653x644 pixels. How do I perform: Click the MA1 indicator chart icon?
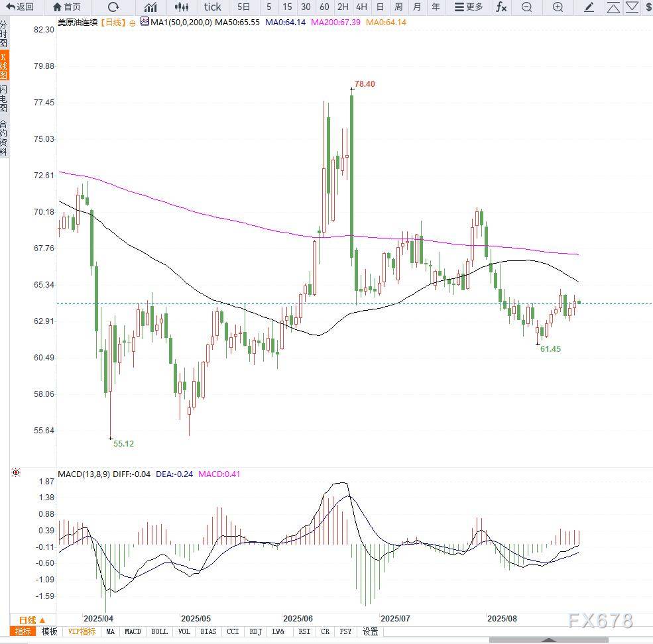(145, 22)
